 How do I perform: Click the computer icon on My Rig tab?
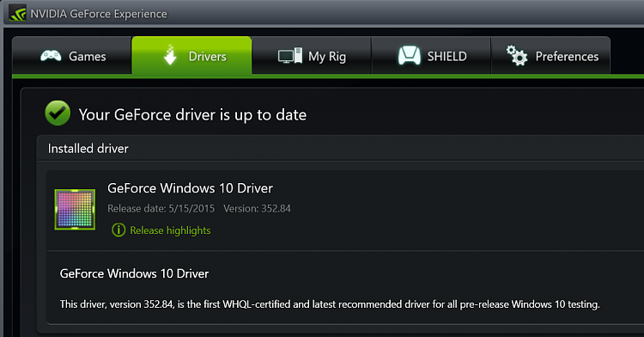(x=290, y=56)
